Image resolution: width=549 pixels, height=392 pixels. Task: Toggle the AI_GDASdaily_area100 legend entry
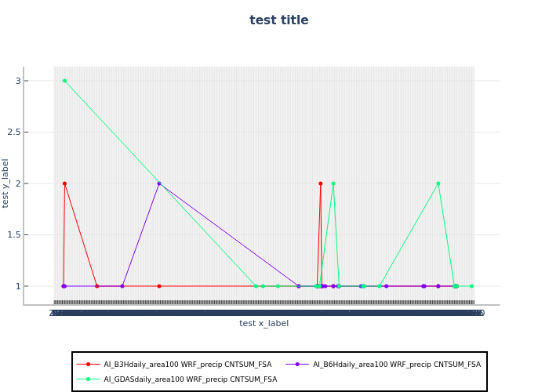point(190,379)
